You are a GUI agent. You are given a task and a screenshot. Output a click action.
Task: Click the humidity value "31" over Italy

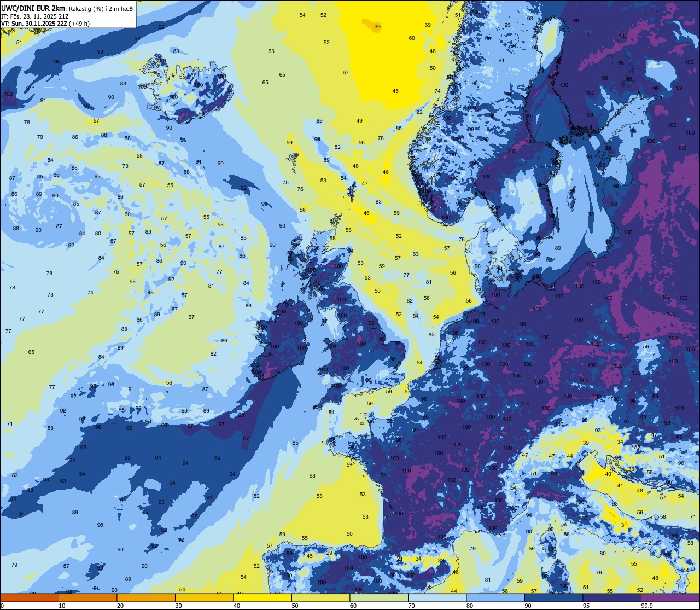[x=623, y=525]
